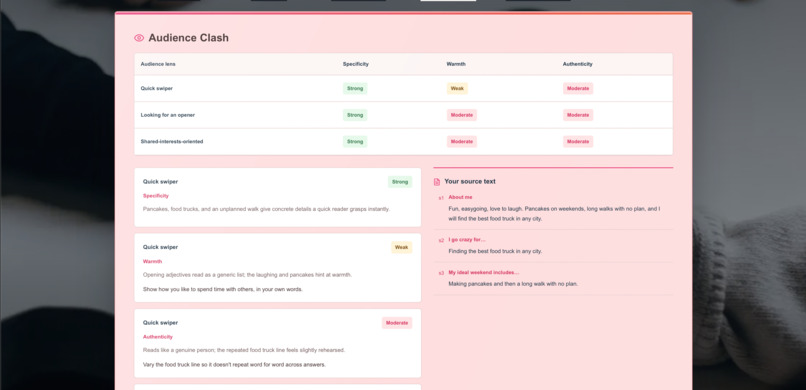Click the Weak badge in the Quick swiper table row
The width and height of the screenshot is (806, 390).
tap(457, 88)
